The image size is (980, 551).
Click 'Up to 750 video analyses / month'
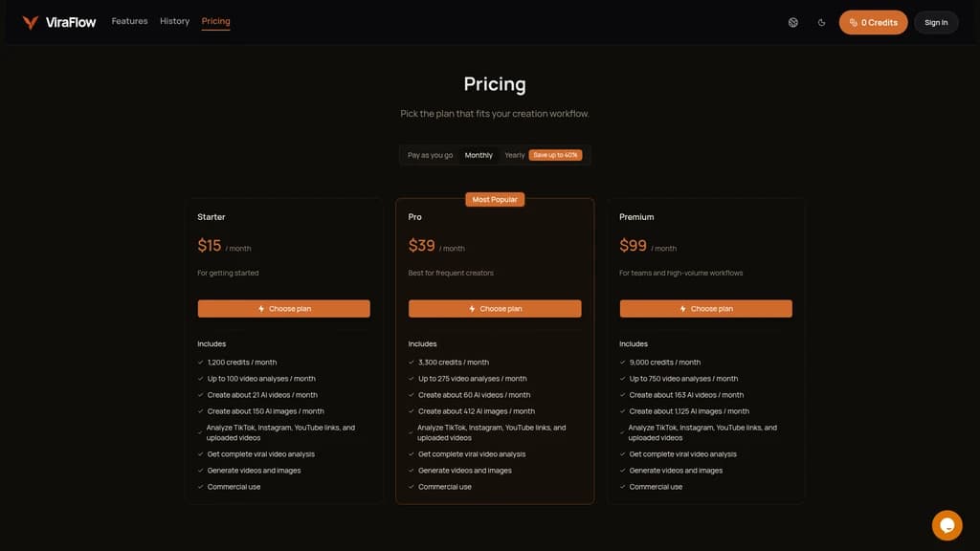coord(683,379)
